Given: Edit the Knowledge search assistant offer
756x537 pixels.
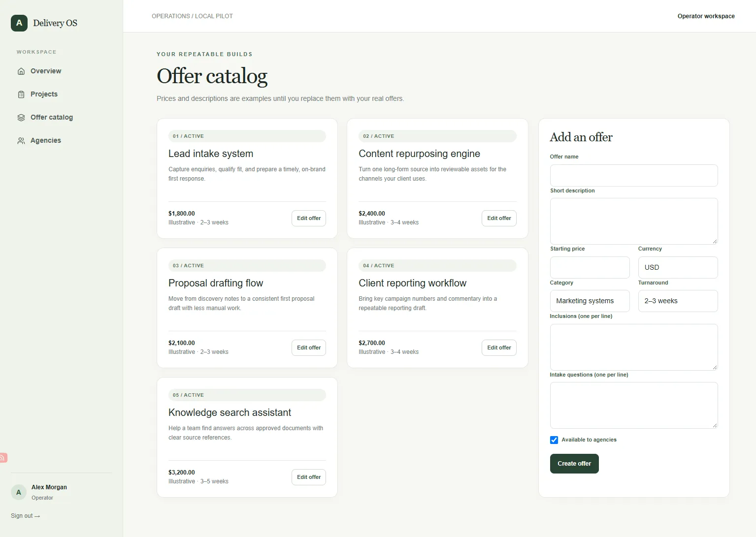Looking at the screenshot, I should tap(309, 477).
